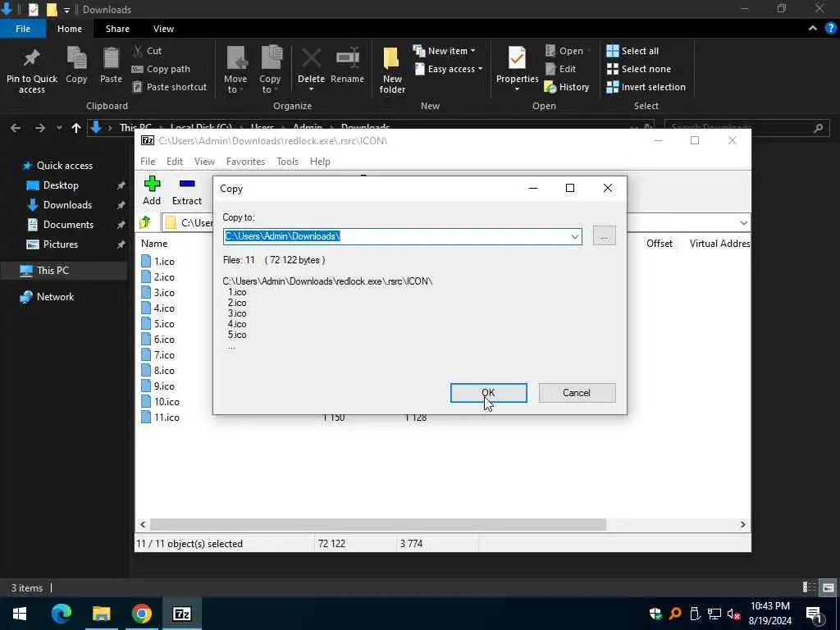Click the Explorer Up arrow navigation button
Screen dimensions: 840x630
pos(76,128)
